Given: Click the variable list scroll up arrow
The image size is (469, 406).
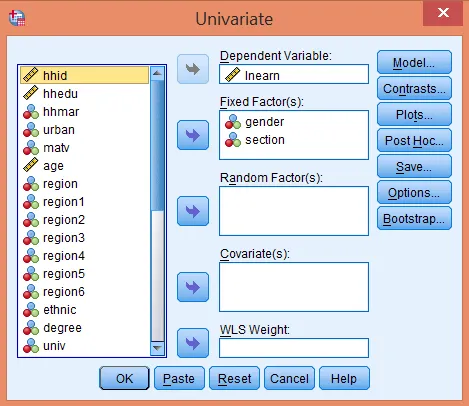Looking at the screenshot, I should 157,73.
